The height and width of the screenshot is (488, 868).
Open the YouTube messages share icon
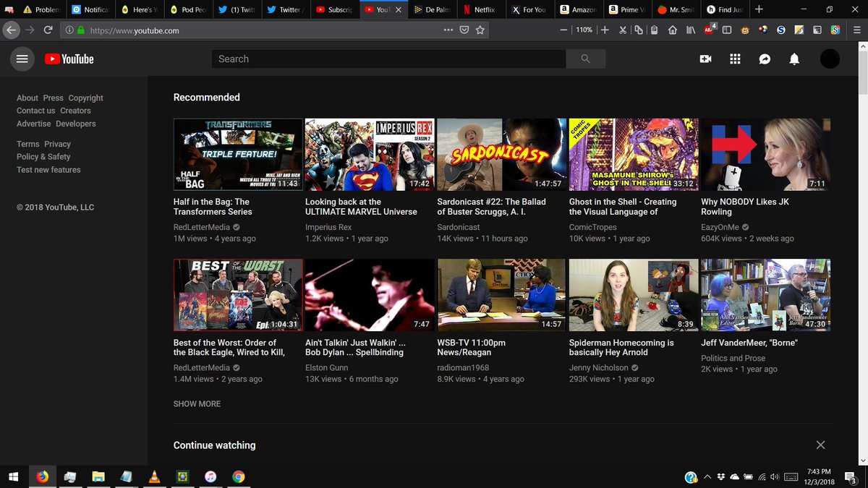click(765, 59)
